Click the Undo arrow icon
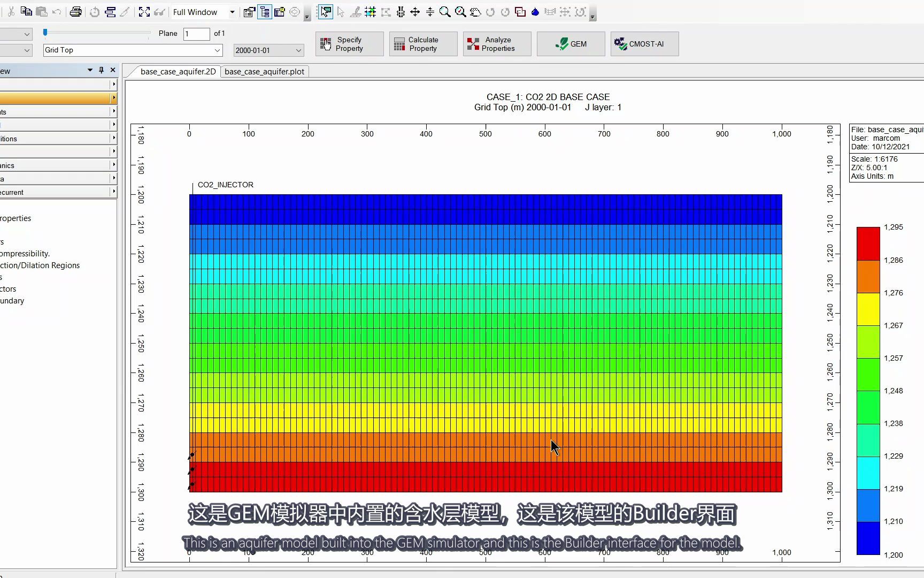Viewport: 924px width, 578px height. [57, 12]
